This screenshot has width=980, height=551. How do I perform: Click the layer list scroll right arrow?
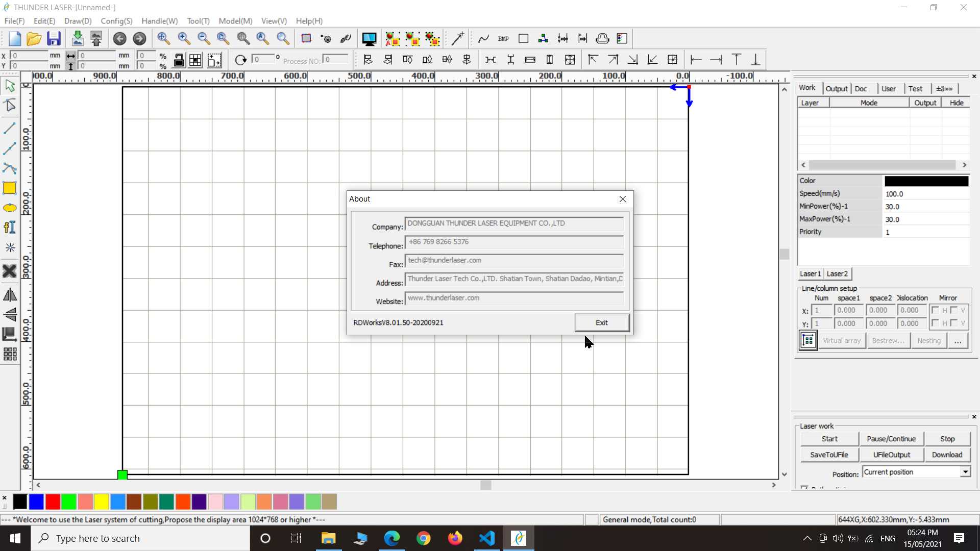point(964,165)
